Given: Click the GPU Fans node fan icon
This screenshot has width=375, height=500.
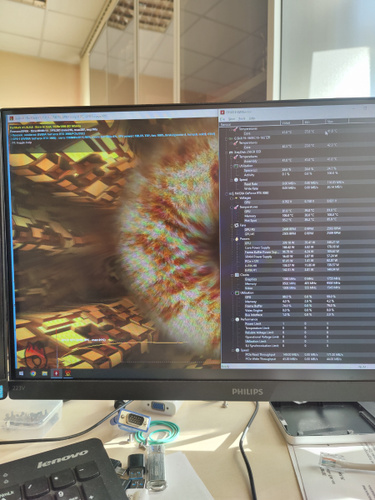Looking at the screenshot, I should (236, 226).
